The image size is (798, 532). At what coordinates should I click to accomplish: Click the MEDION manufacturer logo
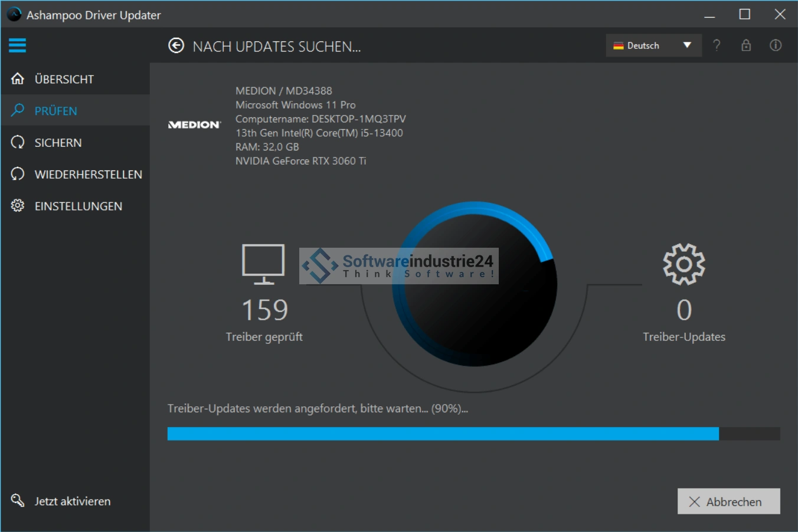pos(194,125)
